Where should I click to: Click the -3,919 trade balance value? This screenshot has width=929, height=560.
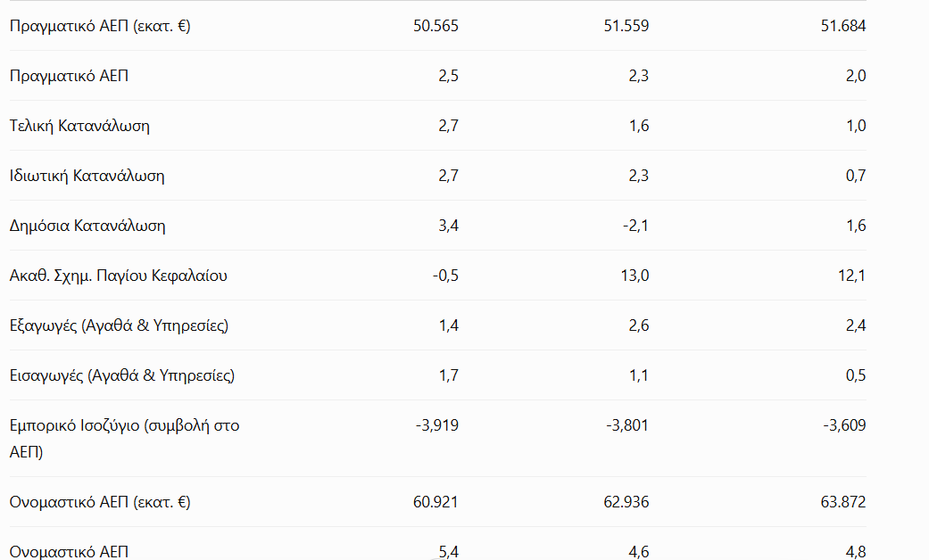(437, 425)
